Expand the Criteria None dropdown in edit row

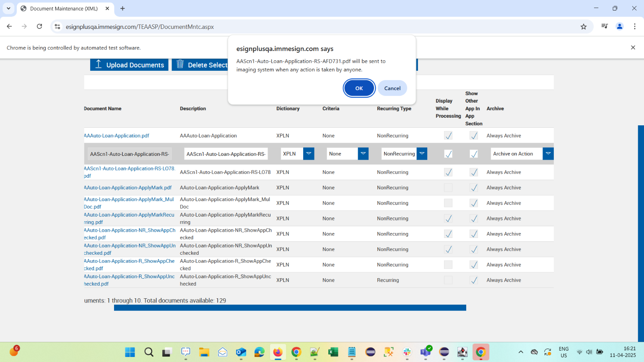363,154
